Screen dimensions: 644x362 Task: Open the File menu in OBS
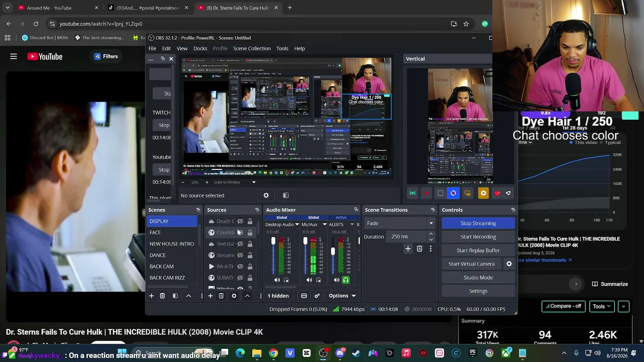click(152, 48)
